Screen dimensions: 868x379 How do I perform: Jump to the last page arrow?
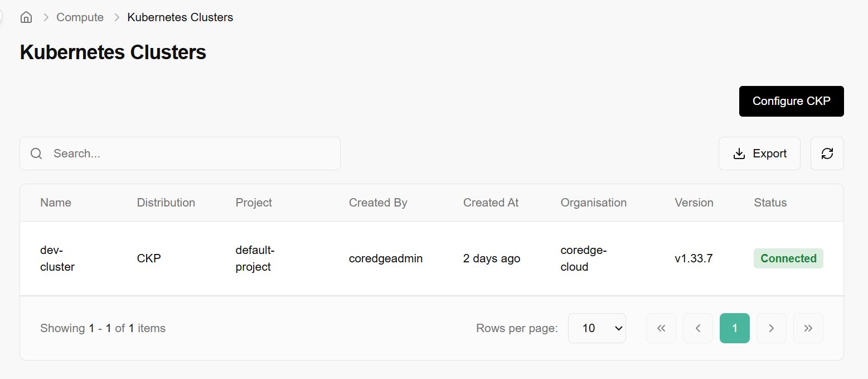click(x=808, y=328)
